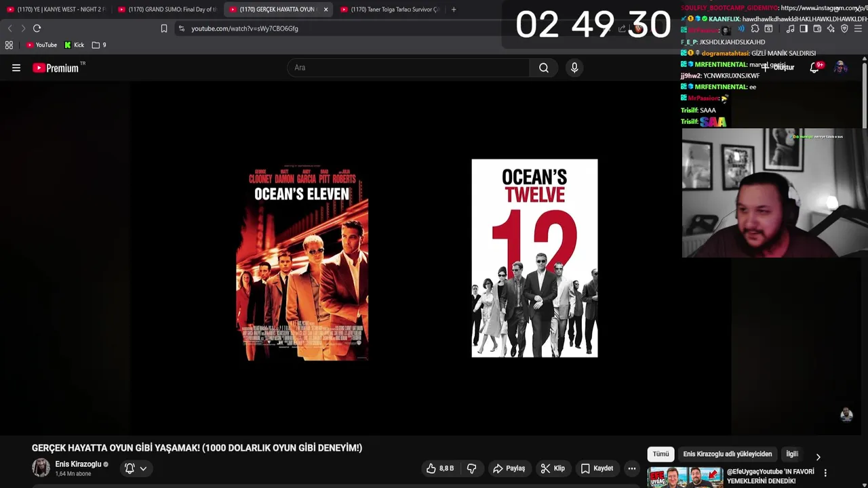This screenshot has width=868, height=488.
Task: Create a clip with Klip button
Action: [x=553, y=468]
